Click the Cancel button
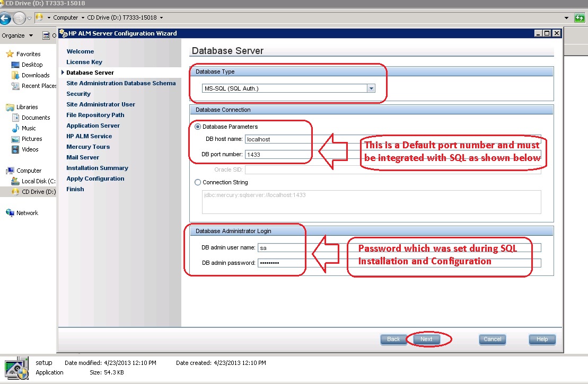 (493, 340)
